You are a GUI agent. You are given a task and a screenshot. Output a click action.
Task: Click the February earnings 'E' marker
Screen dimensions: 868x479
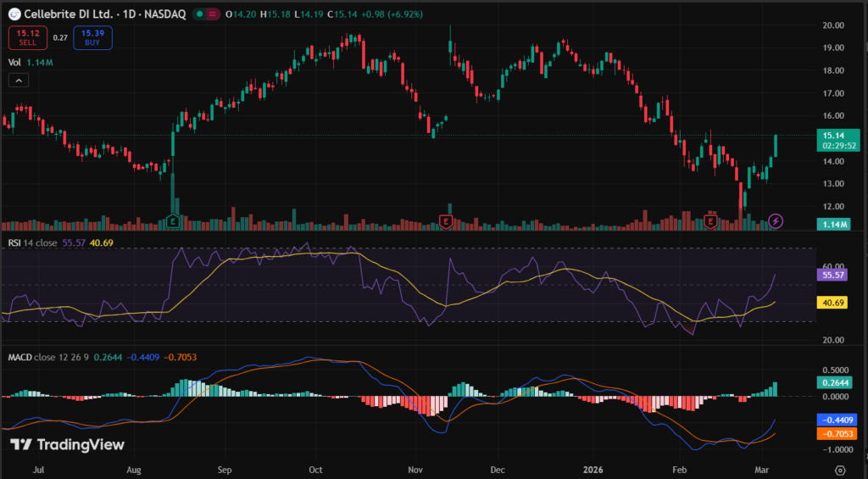pyautogui.click(x=710, y=221)
